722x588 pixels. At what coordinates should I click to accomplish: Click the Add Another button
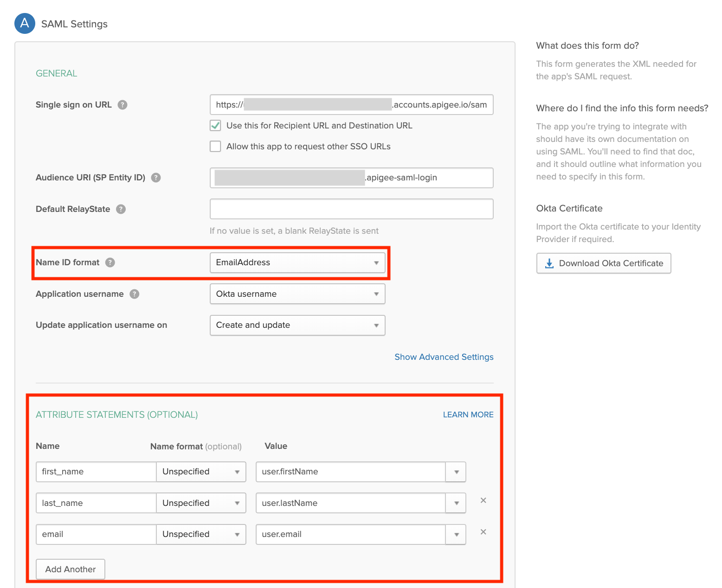point(71,569)
